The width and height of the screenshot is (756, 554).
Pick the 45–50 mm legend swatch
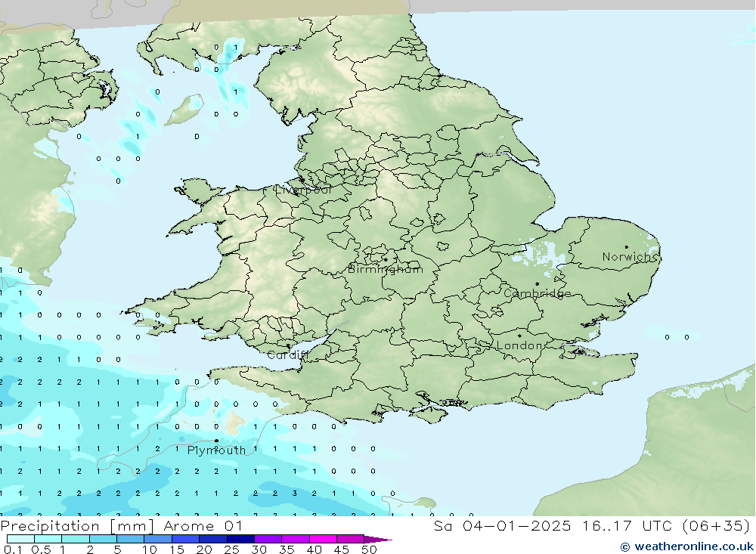pos(351,539)
